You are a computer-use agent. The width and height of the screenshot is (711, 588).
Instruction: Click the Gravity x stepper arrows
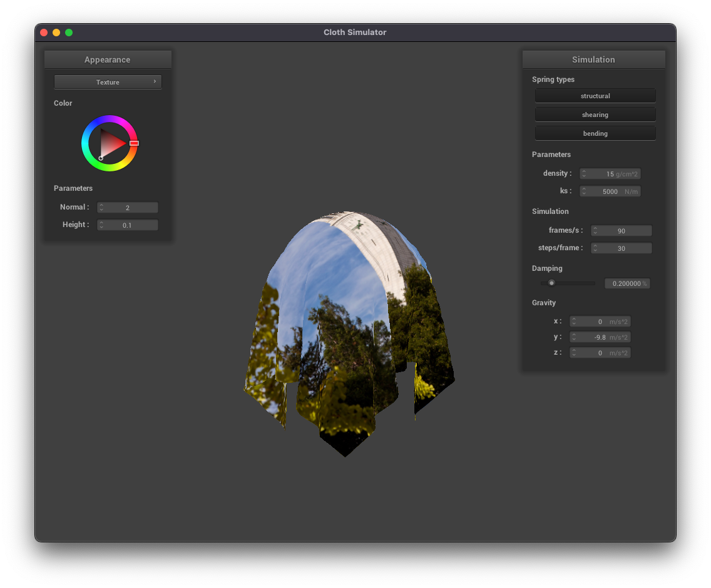574,322
